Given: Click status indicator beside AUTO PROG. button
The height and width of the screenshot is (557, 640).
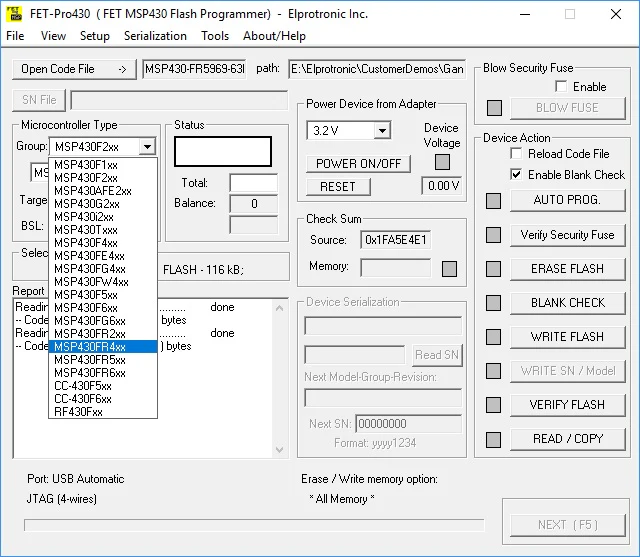Looking at the screenshot, I should [x=493, y=201].
